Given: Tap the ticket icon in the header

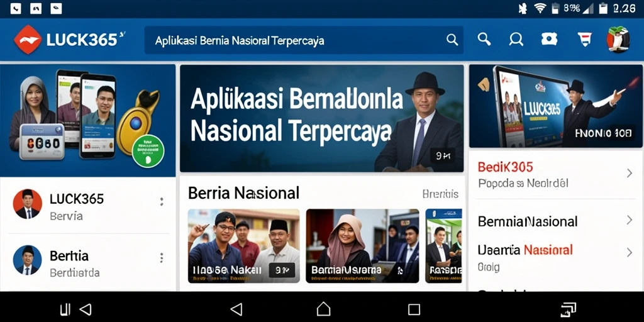Looking at the screenshot, I should [549, 39].
